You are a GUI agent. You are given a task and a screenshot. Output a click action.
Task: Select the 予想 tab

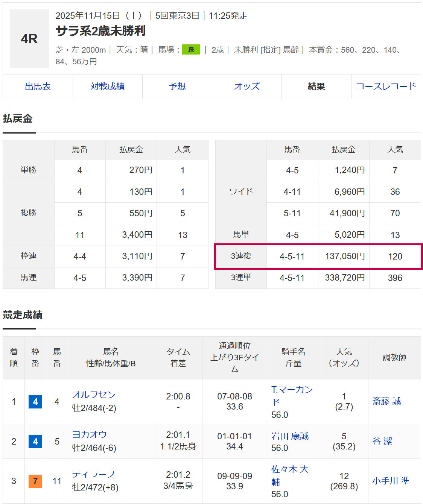[x=177, y=87]
